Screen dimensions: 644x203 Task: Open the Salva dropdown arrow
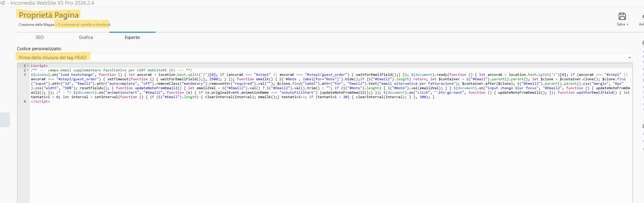[x=628, y=25]
